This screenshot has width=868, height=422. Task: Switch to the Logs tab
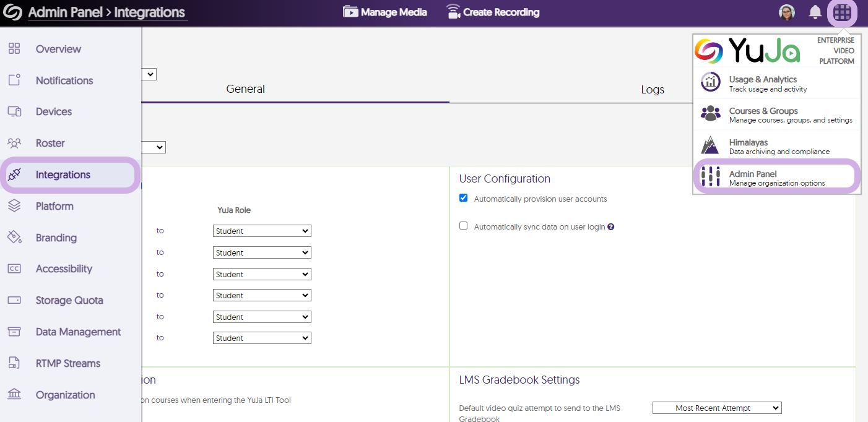pos(652,90)
